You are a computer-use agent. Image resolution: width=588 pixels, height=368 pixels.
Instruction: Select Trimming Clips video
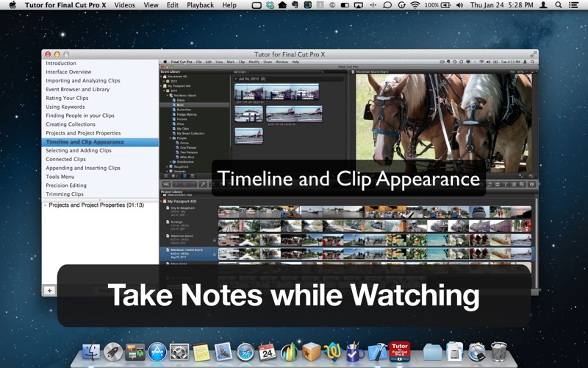[100, 194]
